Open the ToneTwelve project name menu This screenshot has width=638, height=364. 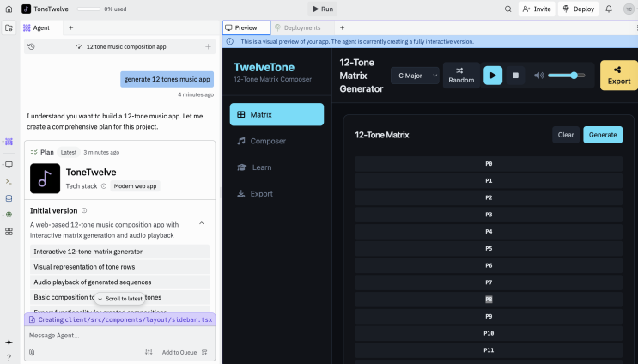coord(46,9)
